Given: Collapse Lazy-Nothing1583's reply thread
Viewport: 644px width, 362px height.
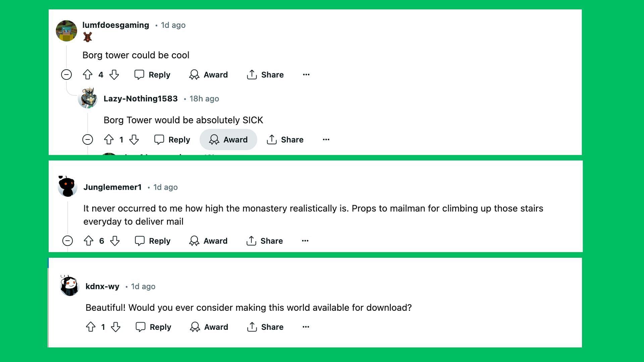Looking at the screenshot, I should (x=88, y=139).
